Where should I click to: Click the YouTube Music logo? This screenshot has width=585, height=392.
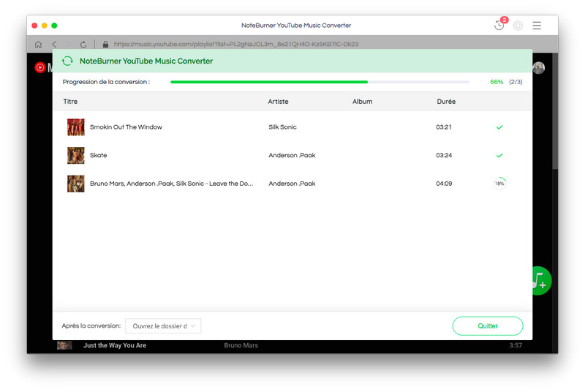point(40,67)
